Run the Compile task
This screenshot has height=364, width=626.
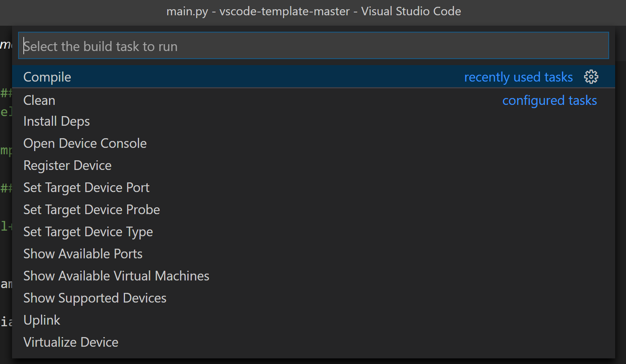[x=314, y=77]
